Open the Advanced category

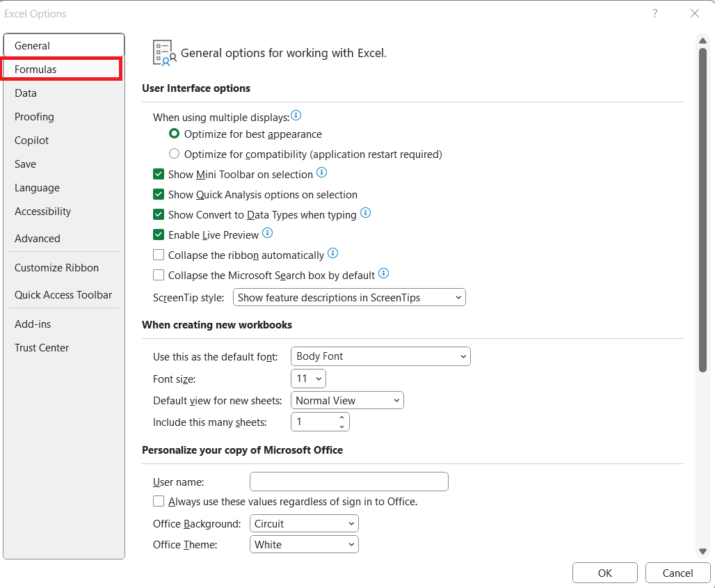pyautogui.click(x=64, y=239)
